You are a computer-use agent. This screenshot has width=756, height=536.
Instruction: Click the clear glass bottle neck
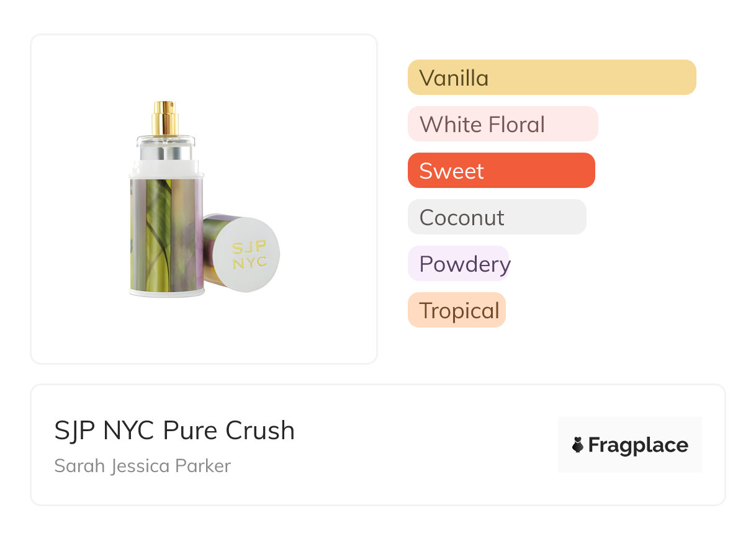(x=166, y=148)
